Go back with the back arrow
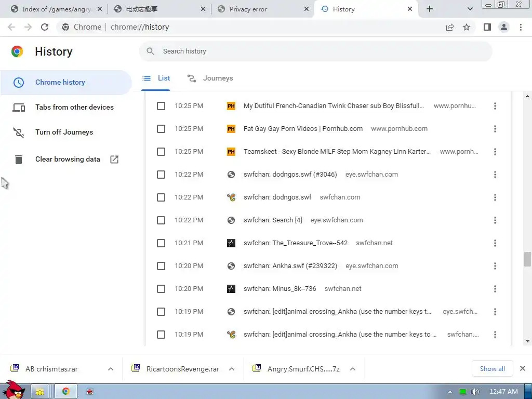This screenshot has height=399, width=532. tap(11, 27)
